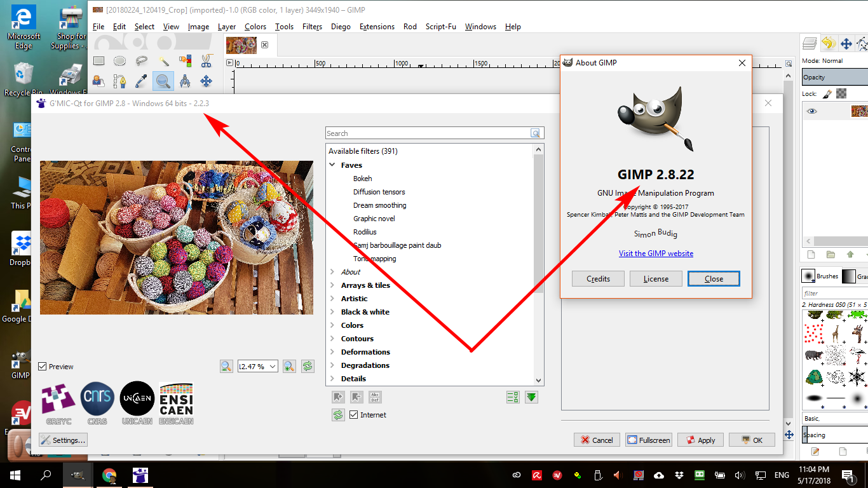868x488 pixels.
Task: Select the Tone mapping fave filter
Action: 375,259
